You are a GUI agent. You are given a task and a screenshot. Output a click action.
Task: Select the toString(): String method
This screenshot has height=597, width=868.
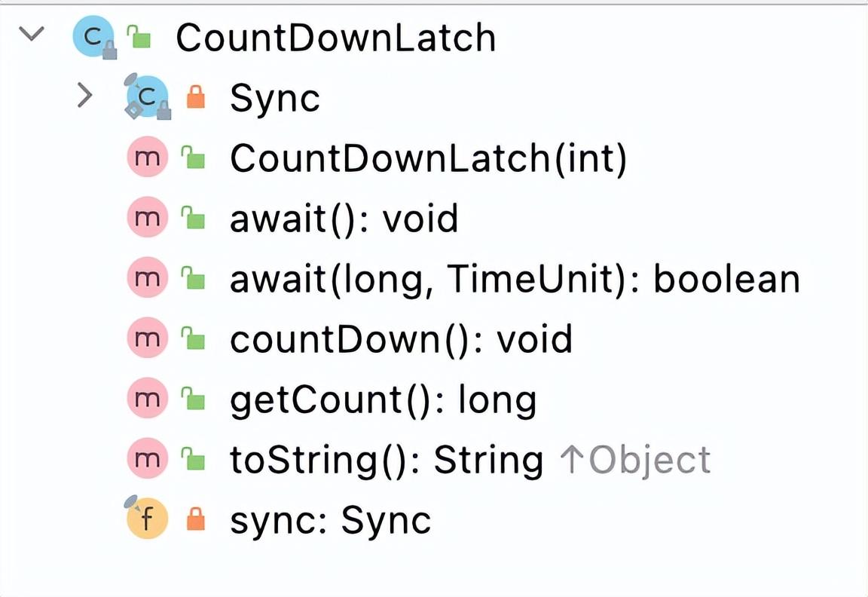(x=386, y=461)
